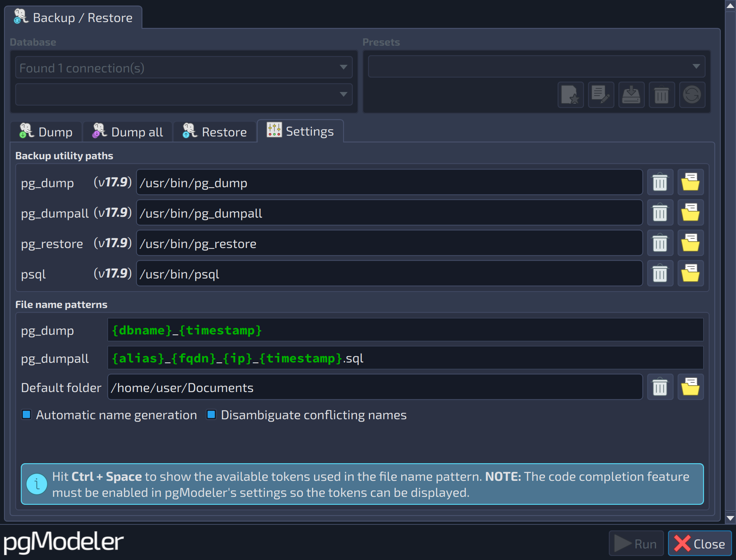Screen dimensions: 736x560
Task: Browse for pg_restore executable folder icon
Action: [x=690, y=243]
